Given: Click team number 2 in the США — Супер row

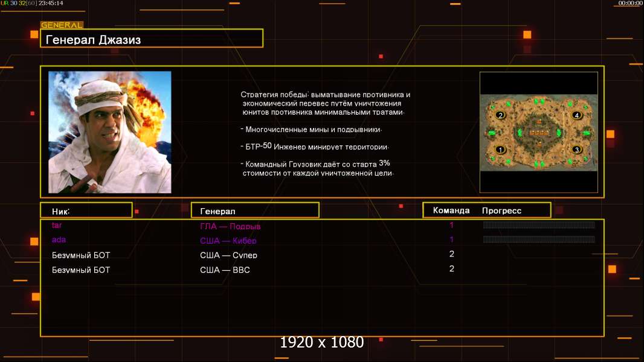Looking at the screenshot, I should coord(451,254).
